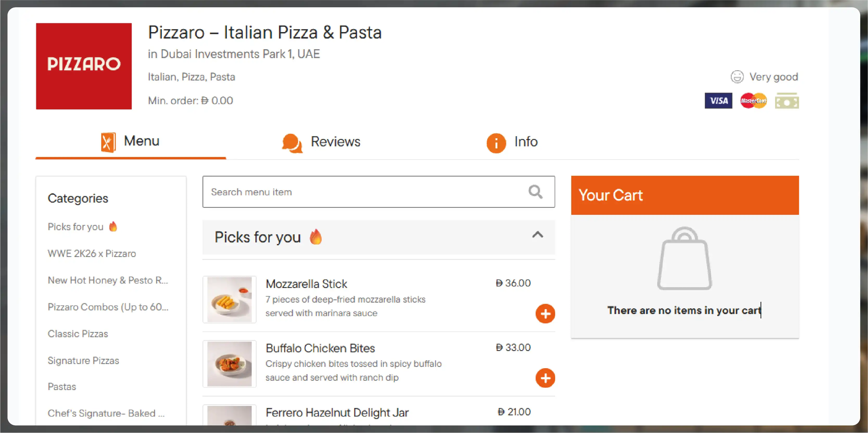
Task: Click the search magnifier icon
Action: (x=535, y=192)
